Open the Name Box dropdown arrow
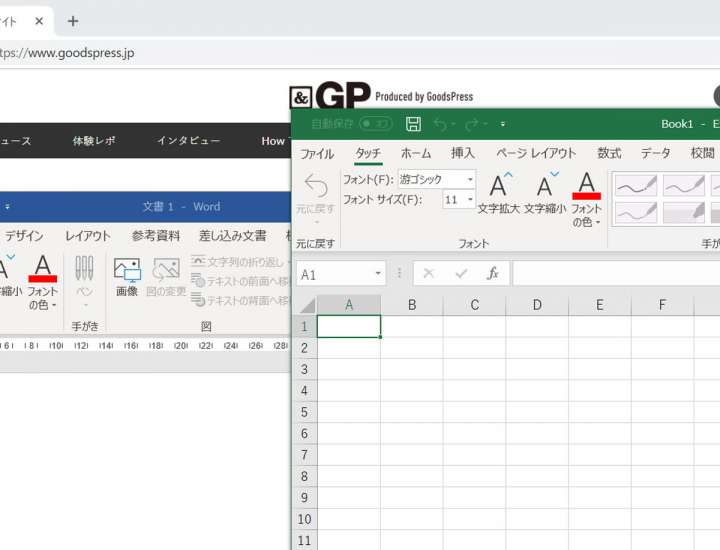The image size is (720, 550). 378,274
